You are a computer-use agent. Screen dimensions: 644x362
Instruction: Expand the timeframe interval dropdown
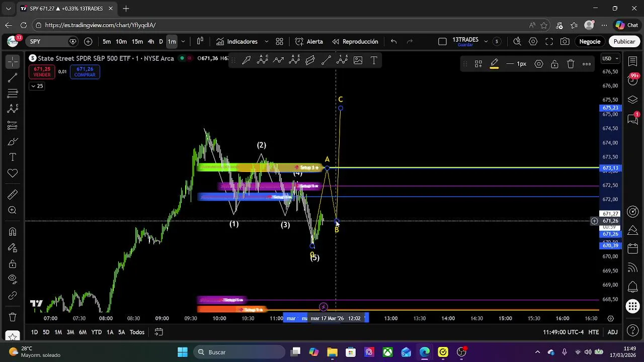pyautogui.click(x=183, y=42)
